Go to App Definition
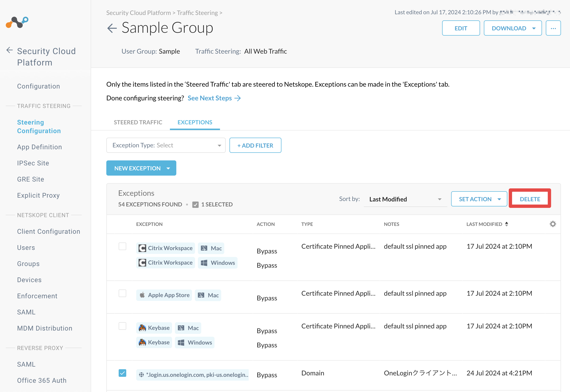 click(x=40, y=147)
